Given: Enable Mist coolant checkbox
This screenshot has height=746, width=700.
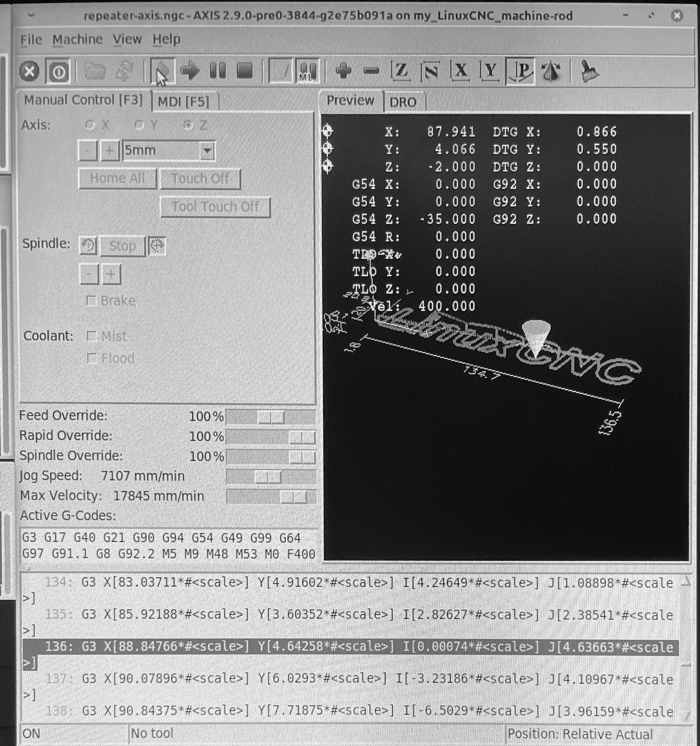Looking at the screenshot, I should click(x=92, y=336).
